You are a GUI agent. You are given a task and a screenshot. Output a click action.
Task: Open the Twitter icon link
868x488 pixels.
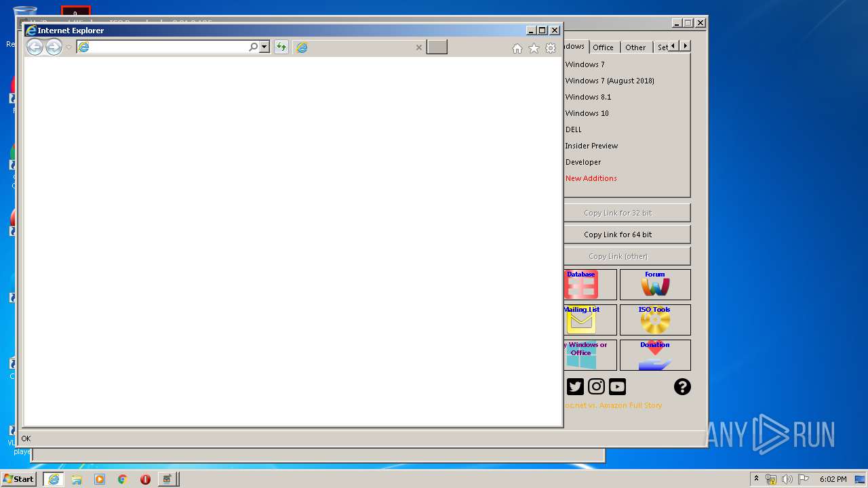[575, 386]
